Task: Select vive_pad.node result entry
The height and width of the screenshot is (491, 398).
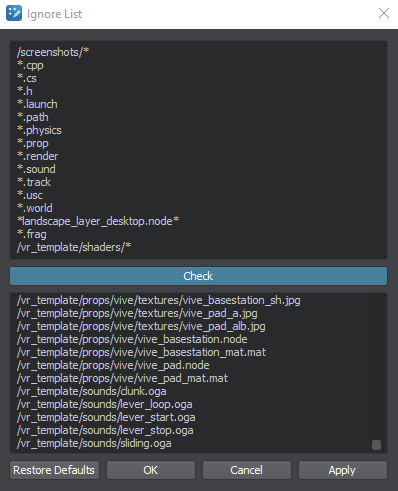Action: tap(113, 365)
